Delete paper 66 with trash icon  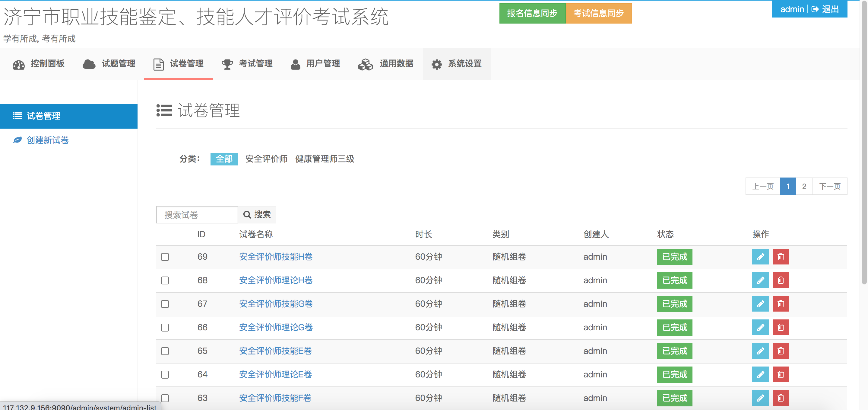(x=781, y=327)
